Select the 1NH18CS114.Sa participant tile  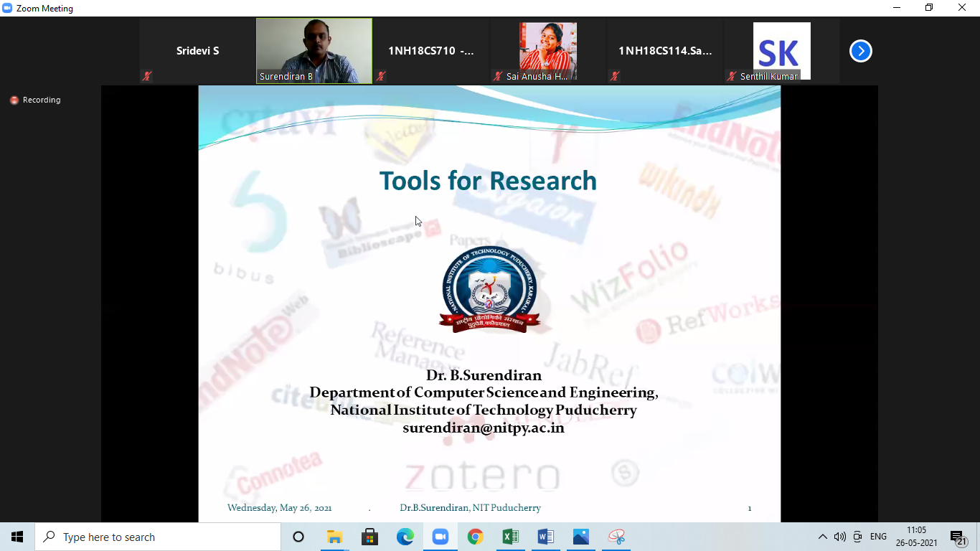665,51
